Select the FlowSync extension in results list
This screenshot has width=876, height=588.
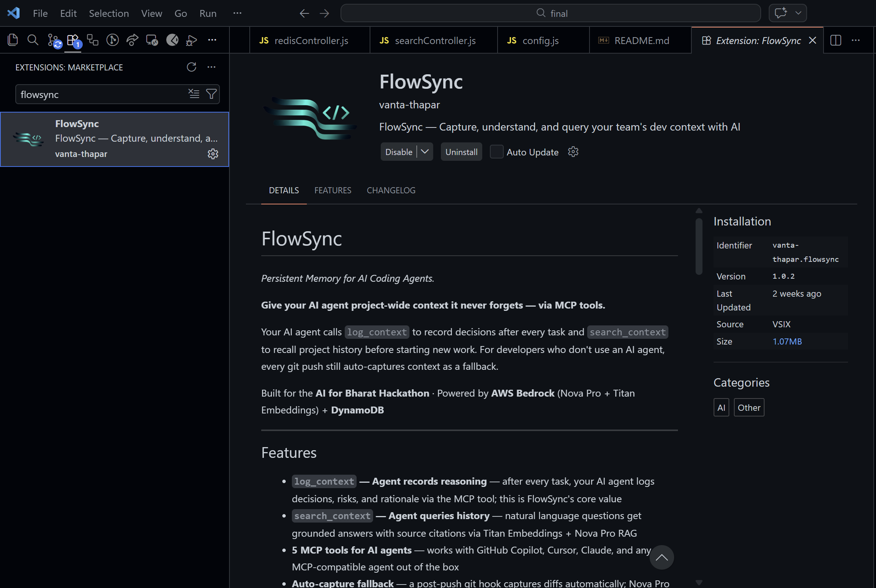115,139
